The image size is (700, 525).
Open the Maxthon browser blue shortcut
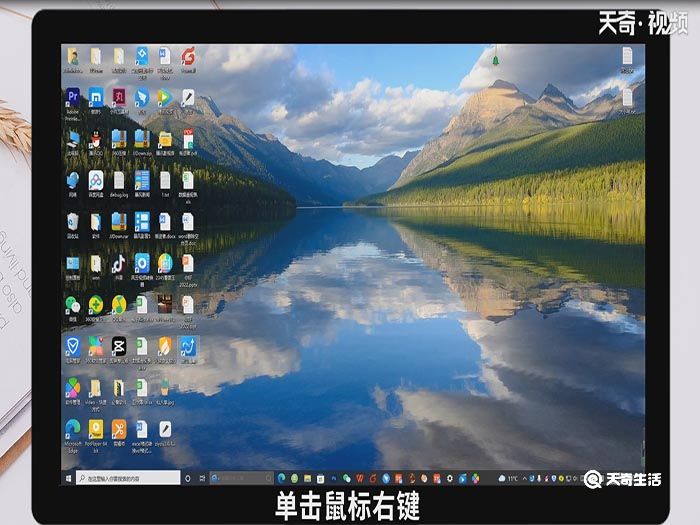[96, 97]
